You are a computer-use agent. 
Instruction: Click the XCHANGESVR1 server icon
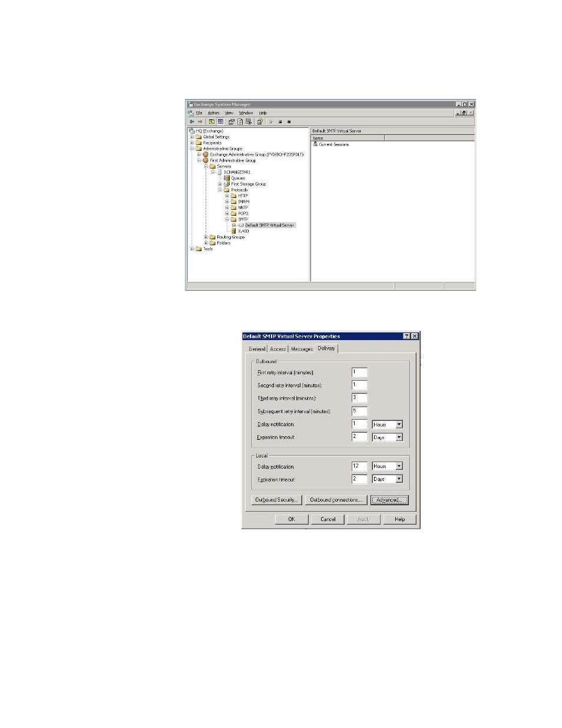220,172
